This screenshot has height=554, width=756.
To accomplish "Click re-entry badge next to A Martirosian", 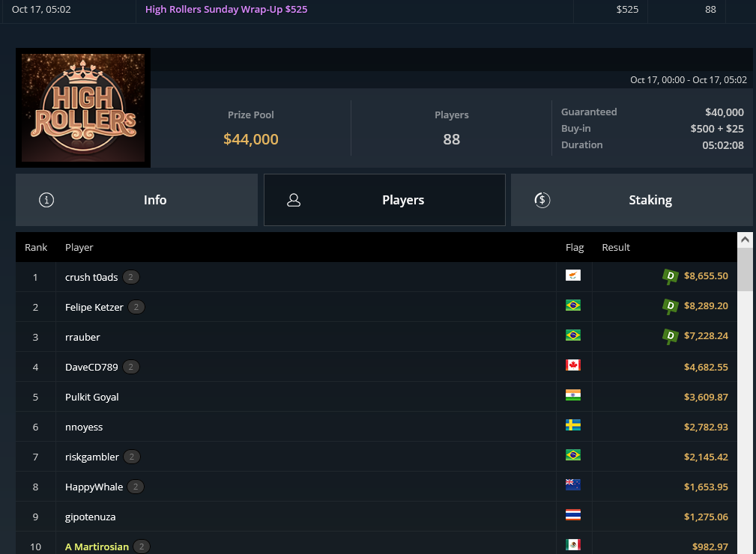I will (142, 547).
